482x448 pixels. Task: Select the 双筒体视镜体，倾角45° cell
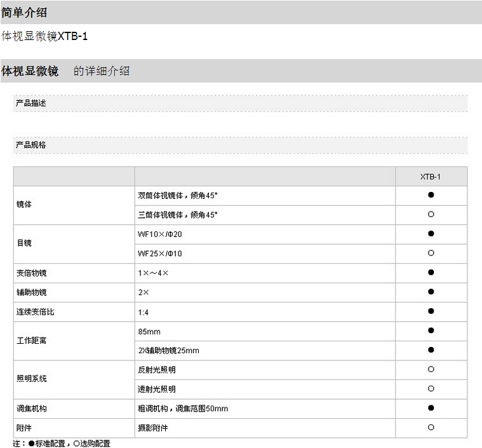pyautogui.click(x=265, y=196)
